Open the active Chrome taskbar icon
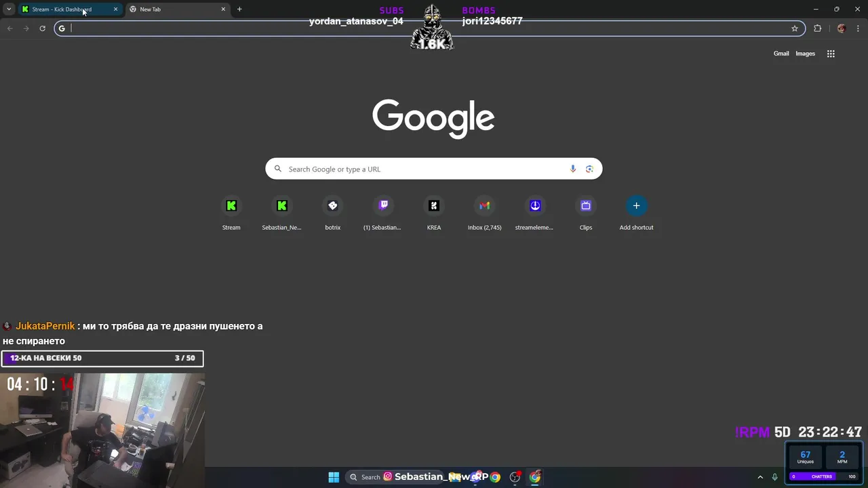The height and width of the screenshot is (488, 868). (x=535, y=477)
